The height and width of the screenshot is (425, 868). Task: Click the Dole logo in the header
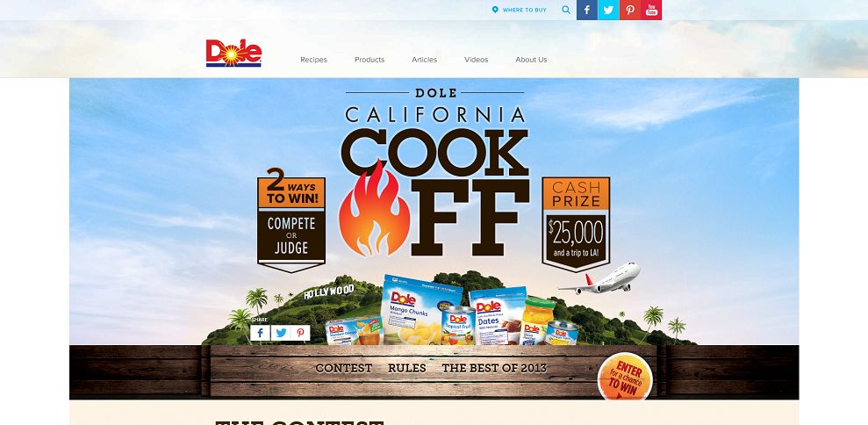(233, 54)
